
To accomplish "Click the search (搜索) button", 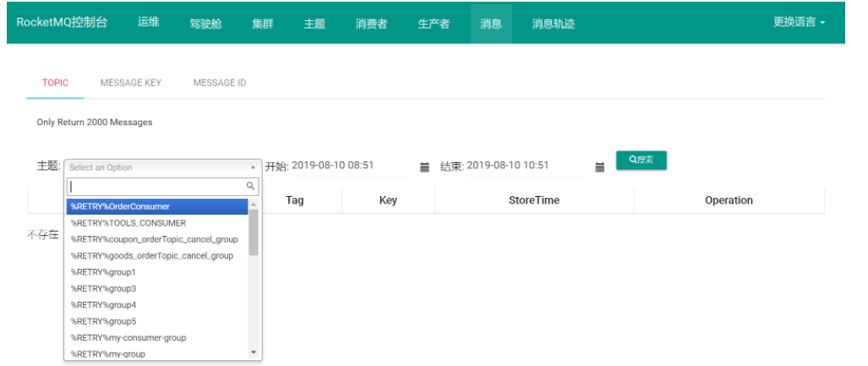I will (641, 160).
